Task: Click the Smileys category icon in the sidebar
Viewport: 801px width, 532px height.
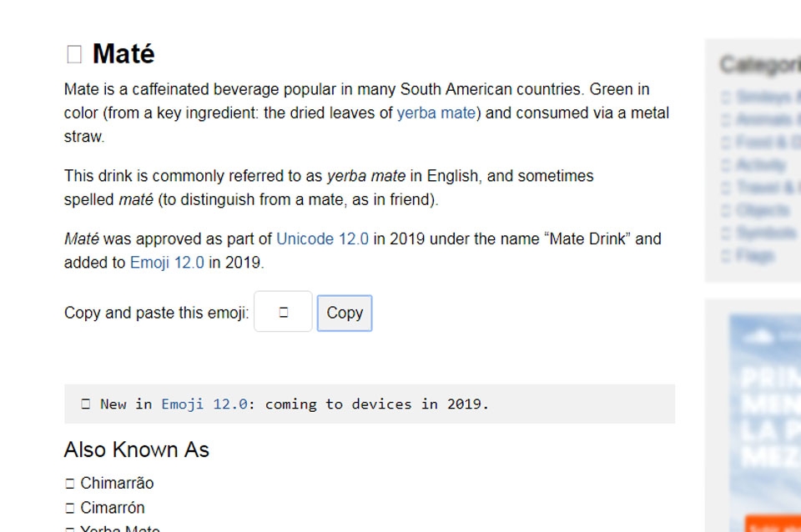Action: [x=726, y=98]
